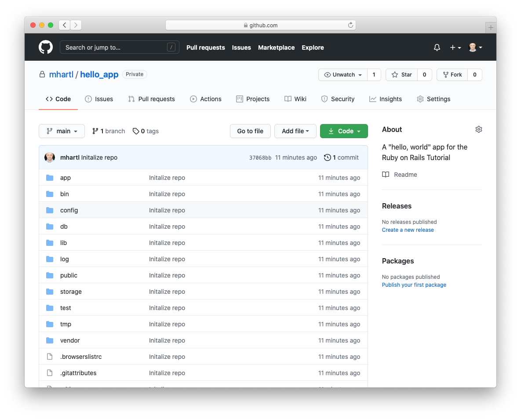Expand the main branch dropdown
This screenshot has width=521, height=420.
pos(62,131)
